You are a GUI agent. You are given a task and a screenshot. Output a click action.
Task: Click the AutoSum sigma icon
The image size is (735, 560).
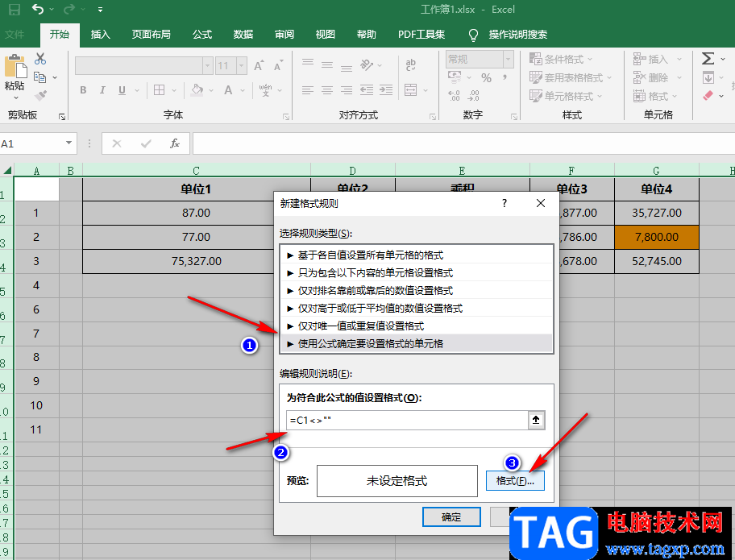pyautogui.click(x=708, y=59)
